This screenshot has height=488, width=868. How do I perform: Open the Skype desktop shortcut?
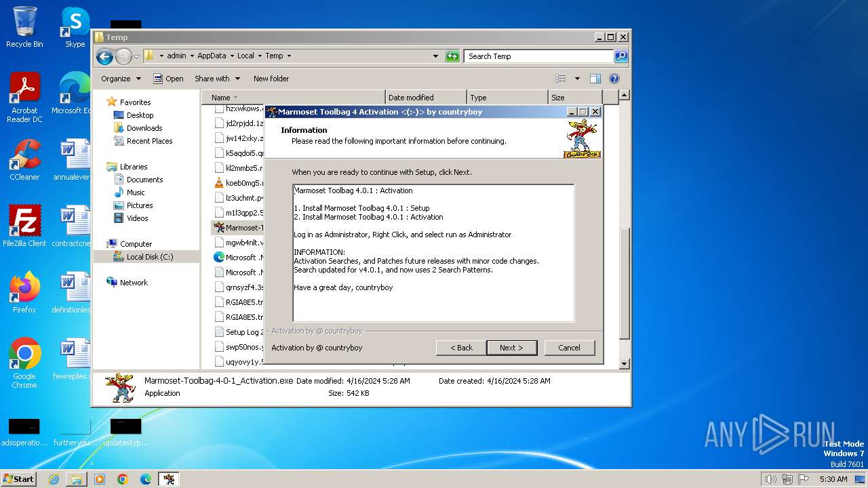tap(75, 27)
